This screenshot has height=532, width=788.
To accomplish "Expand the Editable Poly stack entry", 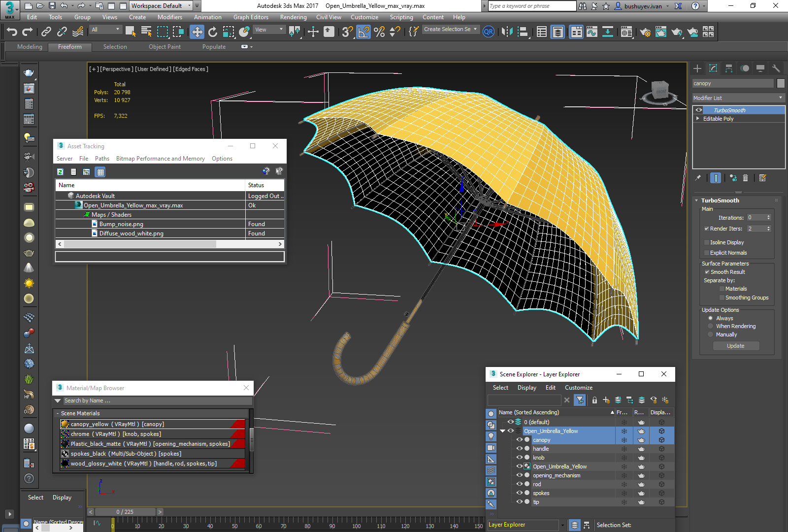I will click(698, 119).
